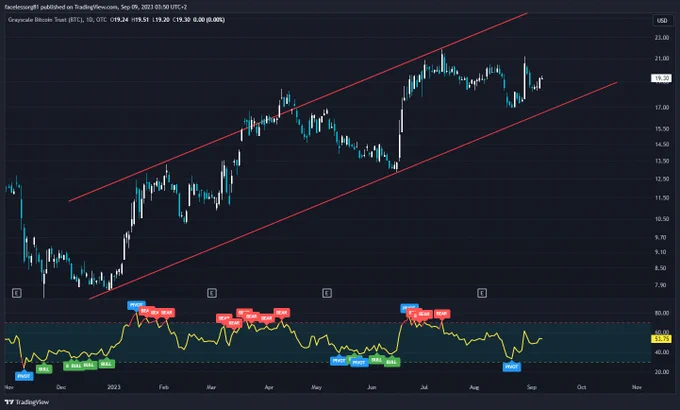Click the Feb label on the time axis

click(x=163, y=387)
